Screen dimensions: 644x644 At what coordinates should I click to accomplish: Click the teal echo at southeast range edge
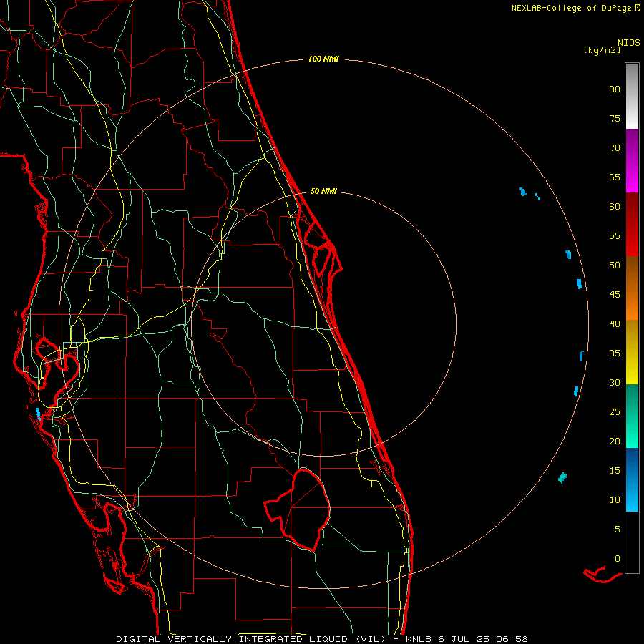pos(562,478)
